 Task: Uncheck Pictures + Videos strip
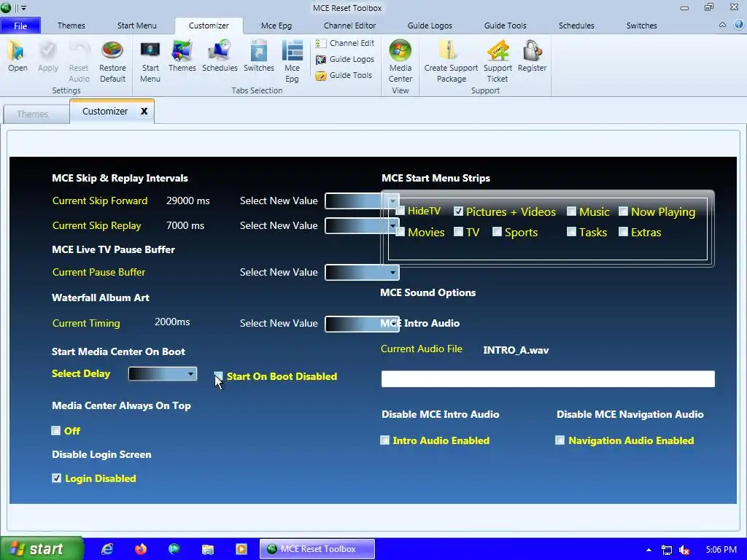pyautogui.click(x=458, y=211)
